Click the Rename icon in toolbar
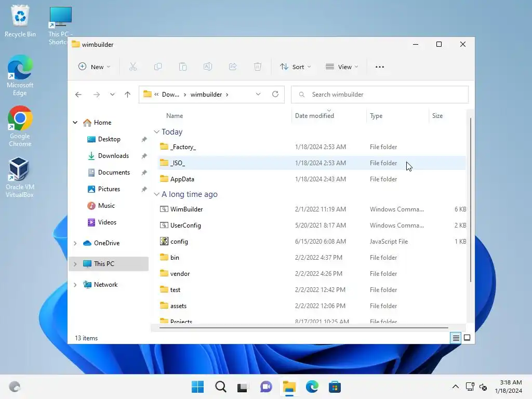Screen dimensions: 532x399 [x=208, y=67]
